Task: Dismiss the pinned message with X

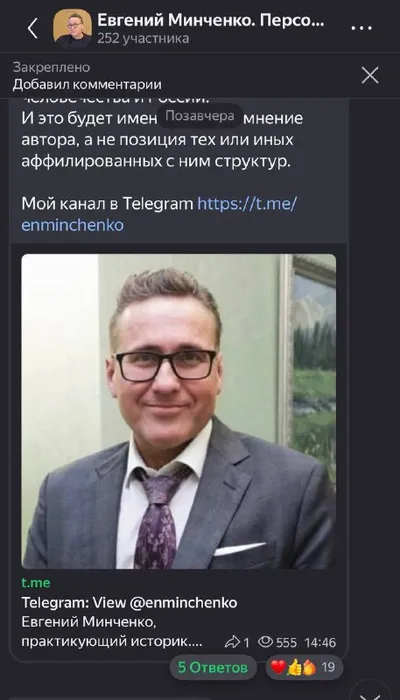Action: (370, 75)
